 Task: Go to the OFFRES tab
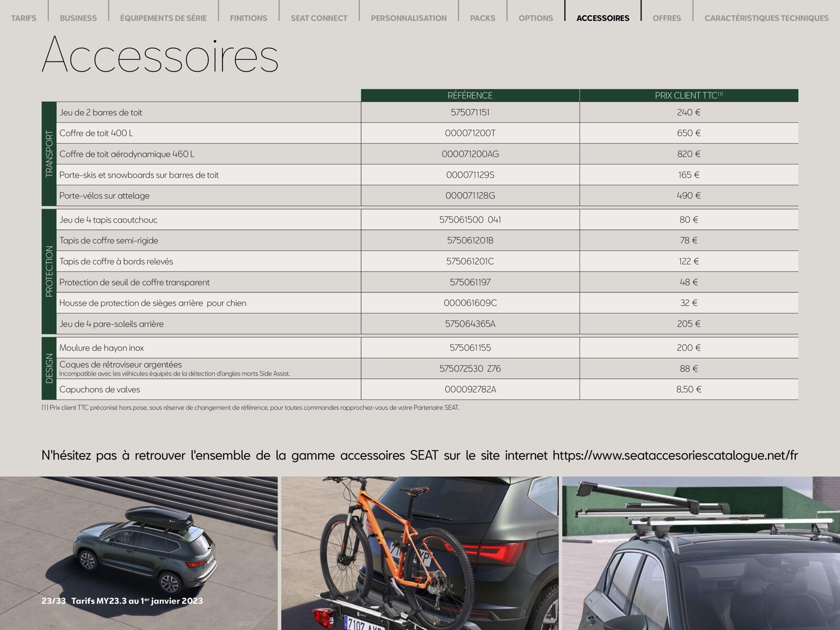tap(667, 18)
